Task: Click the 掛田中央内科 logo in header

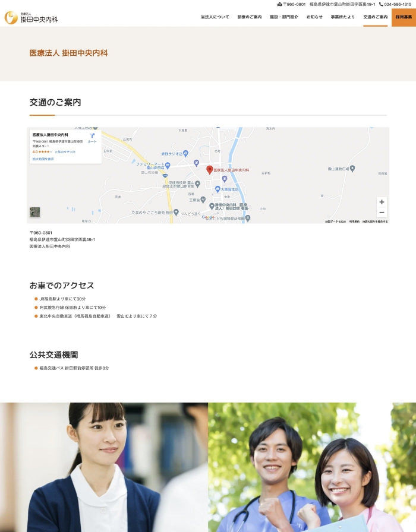Action: click(x=31, y=18)
